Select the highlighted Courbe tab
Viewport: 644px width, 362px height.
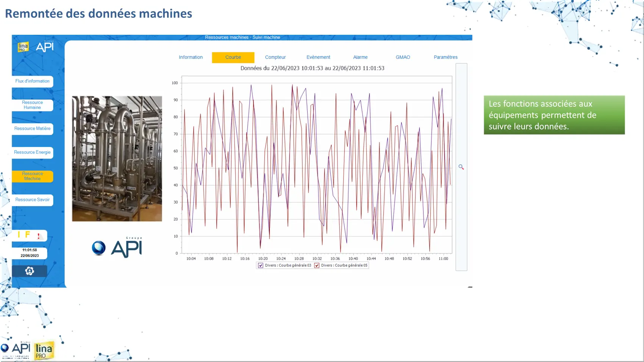tap(233, 57)
